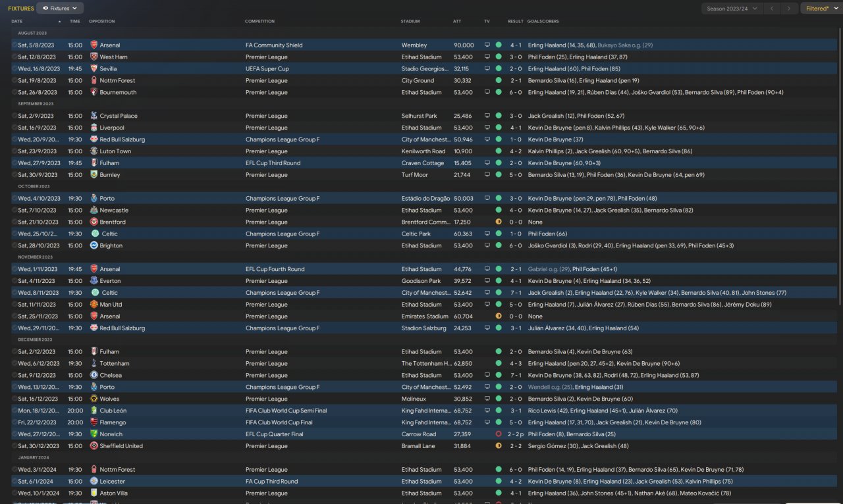Image resolution: width=843 pixels, height=504 pixels.
Task: Click the Brighton club badge
Action: coord(94,246)
